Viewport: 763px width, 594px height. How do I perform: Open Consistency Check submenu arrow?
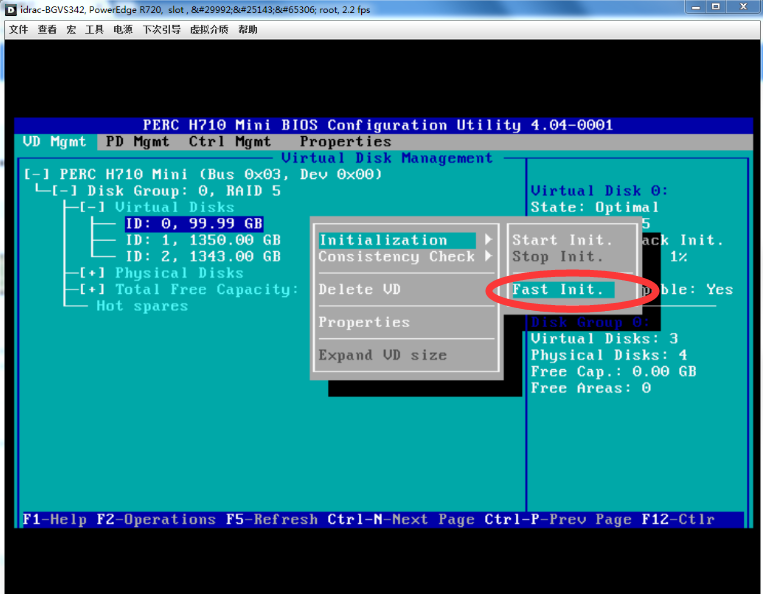pyautogui.click(x=489, y=256)
